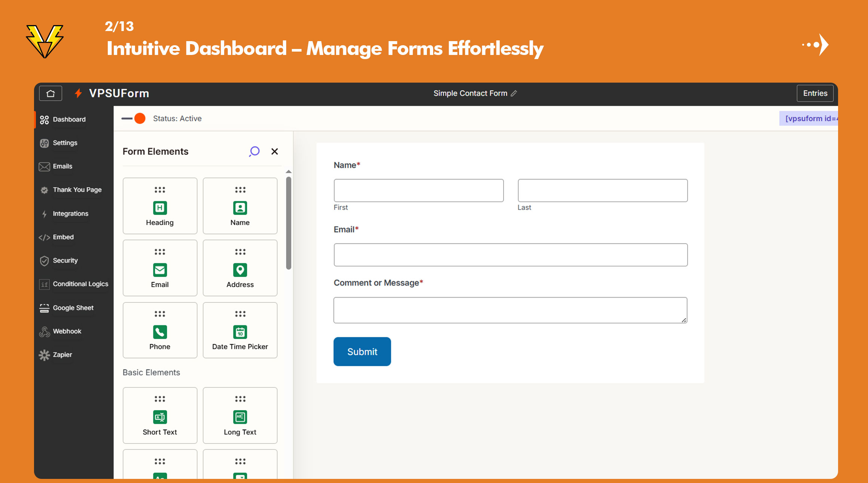Click the edit pencil next to Simple Contact Form
Screen dimensions: 868x483
pos(514,93)
